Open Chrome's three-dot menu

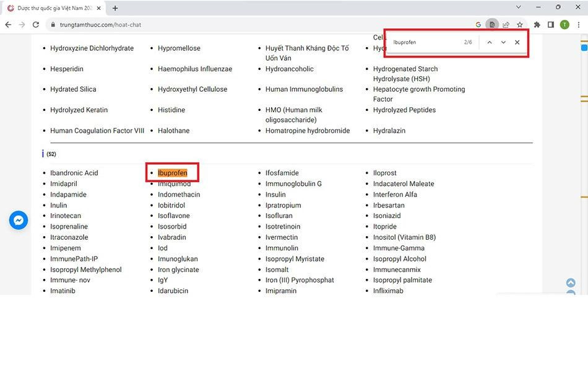[x=578, y=25]
